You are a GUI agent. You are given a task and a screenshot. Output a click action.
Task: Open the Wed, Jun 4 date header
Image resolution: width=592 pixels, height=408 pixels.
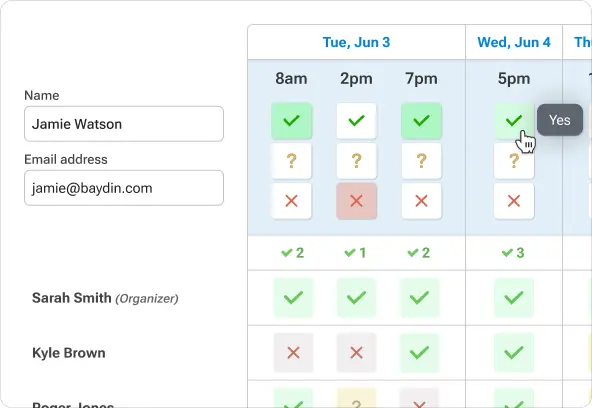click(x=514, y=42)
